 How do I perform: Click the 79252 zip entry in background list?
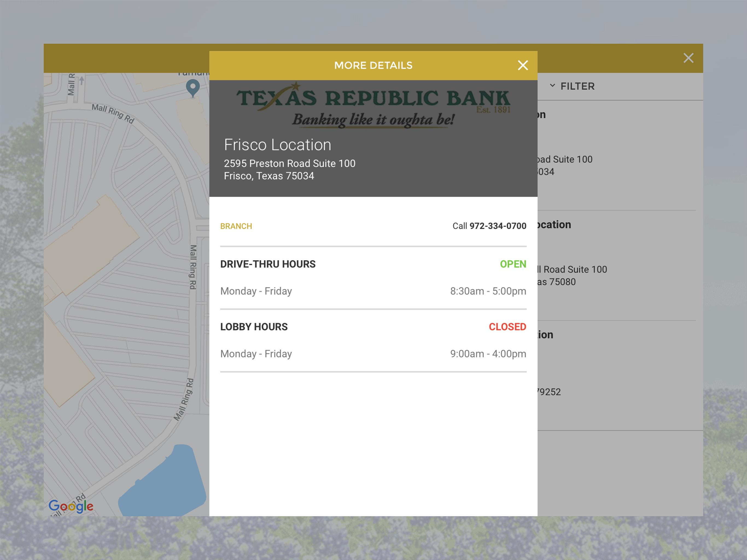pos(549,392)
